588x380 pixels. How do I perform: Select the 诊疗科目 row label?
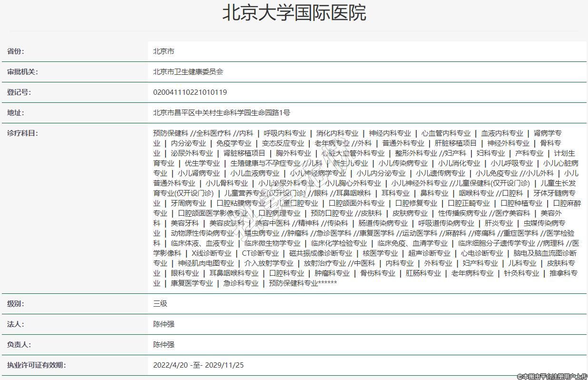click(22, 133)
